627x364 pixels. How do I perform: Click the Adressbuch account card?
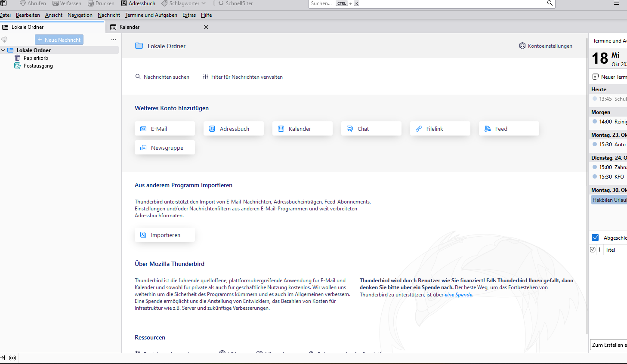coord(234,129)
